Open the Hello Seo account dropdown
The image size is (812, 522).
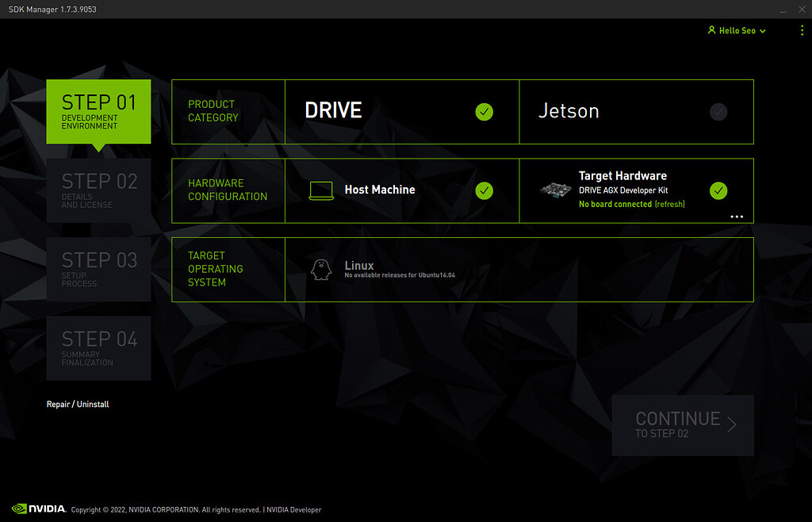point(736,30)
